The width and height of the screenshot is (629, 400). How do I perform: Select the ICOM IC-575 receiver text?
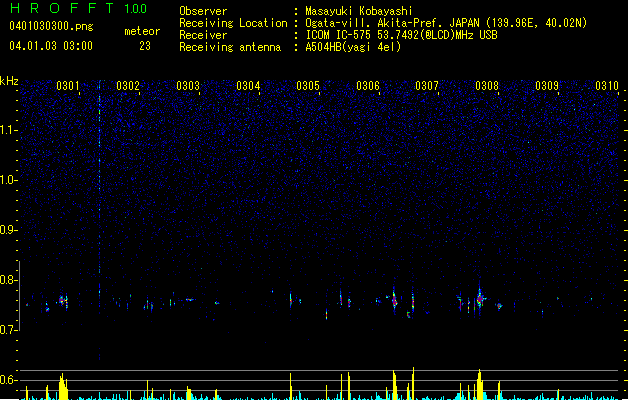pyautogui.click(x=402, y=35)
